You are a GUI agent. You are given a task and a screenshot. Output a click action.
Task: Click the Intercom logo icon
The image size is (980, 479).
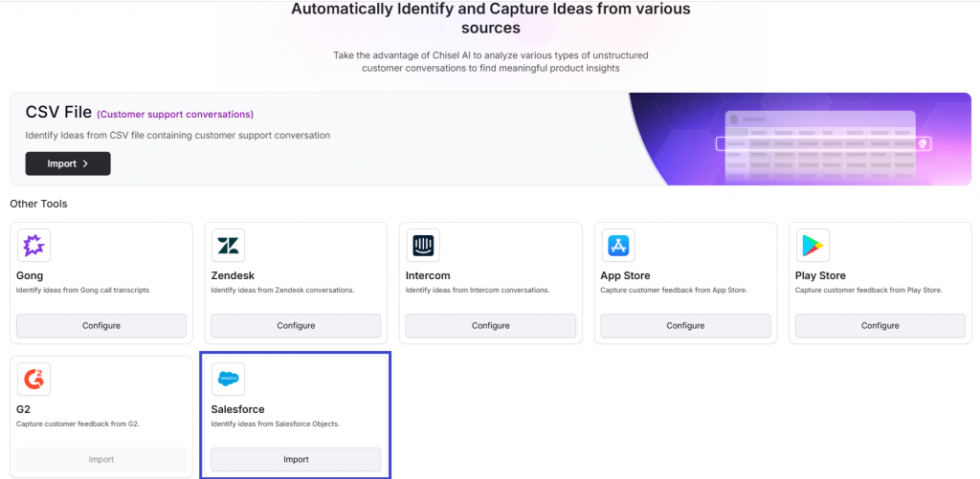tap(422, 246)
